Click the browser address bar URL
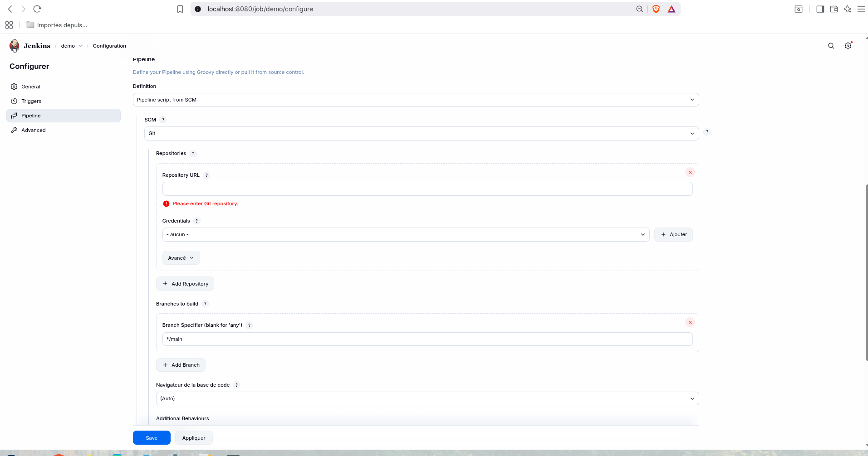868x456 pixels. 260,9
